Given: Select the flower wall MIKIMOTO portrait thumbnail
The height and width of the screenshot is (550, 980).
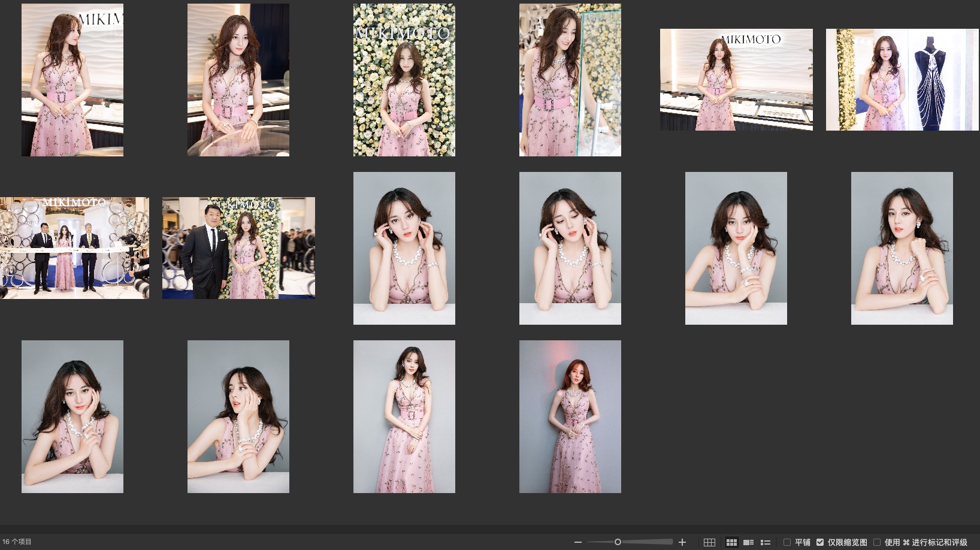Looking at the screenshot, I should (x=404, y=80).
